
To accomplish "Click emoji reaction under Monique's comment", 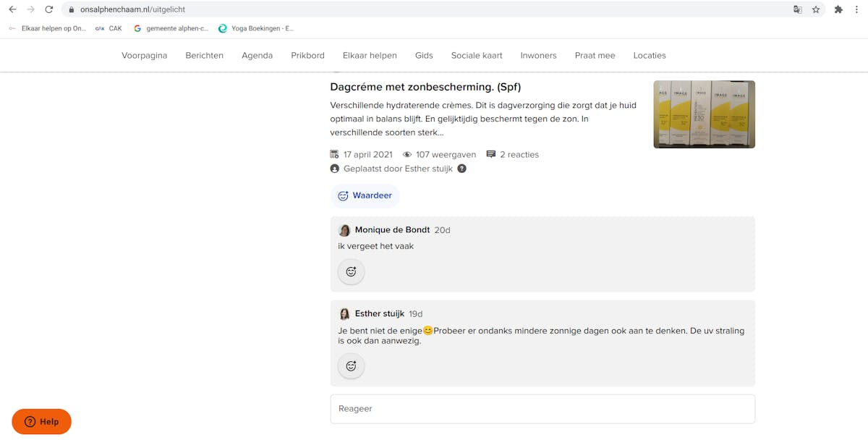I will (351, 272).
